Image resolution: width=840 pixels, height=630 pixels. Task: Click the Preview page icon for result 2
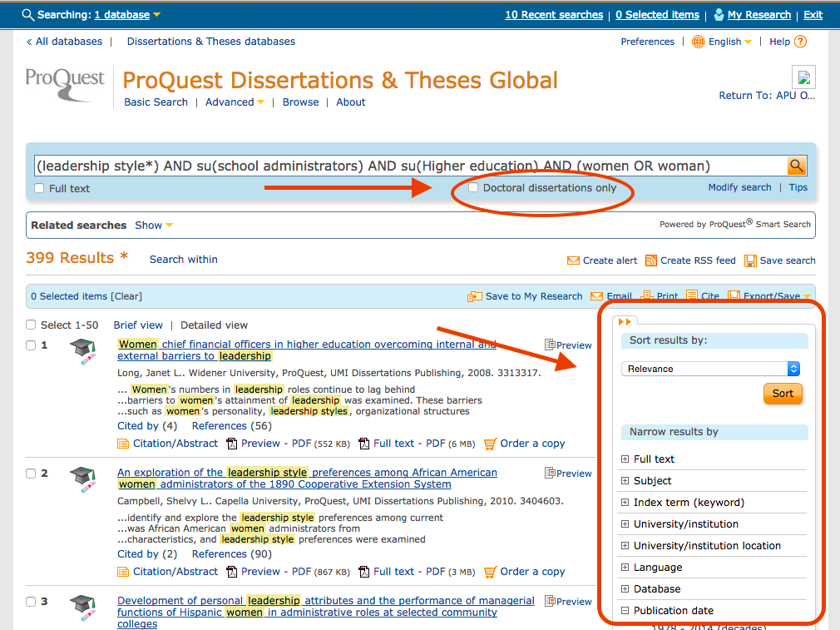coord(550,473)
